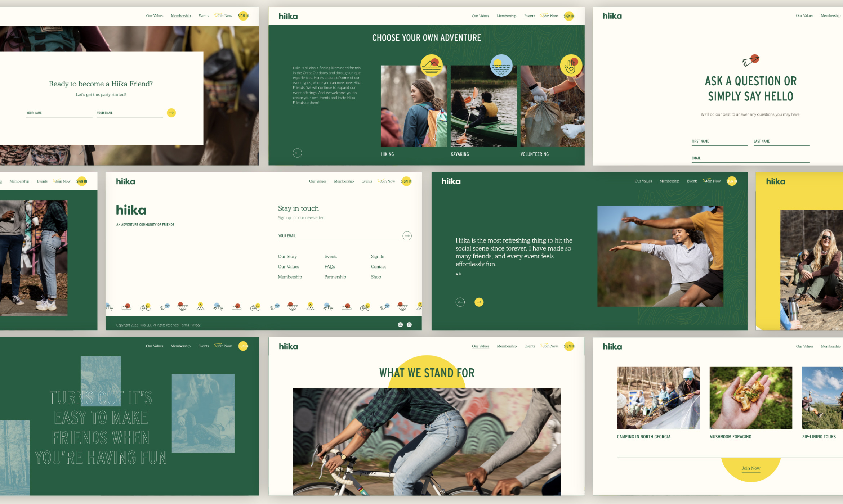Viewport: 843px width, 504px height.
Task: Click yellow next arrow under testimonial
Action: coord(479,302)
